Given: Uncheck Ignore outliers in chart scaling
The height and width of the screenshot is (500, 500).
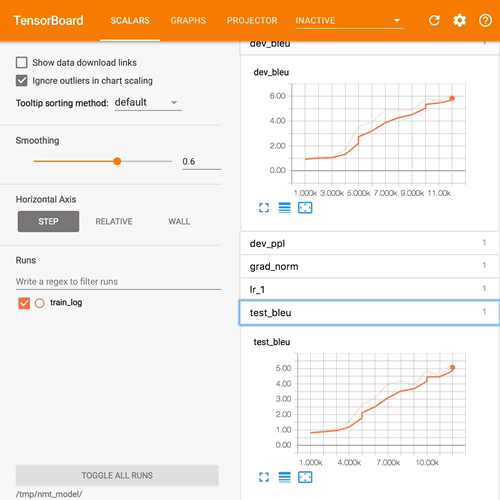Looking at the screenshot, I should [x=22, y=80].
